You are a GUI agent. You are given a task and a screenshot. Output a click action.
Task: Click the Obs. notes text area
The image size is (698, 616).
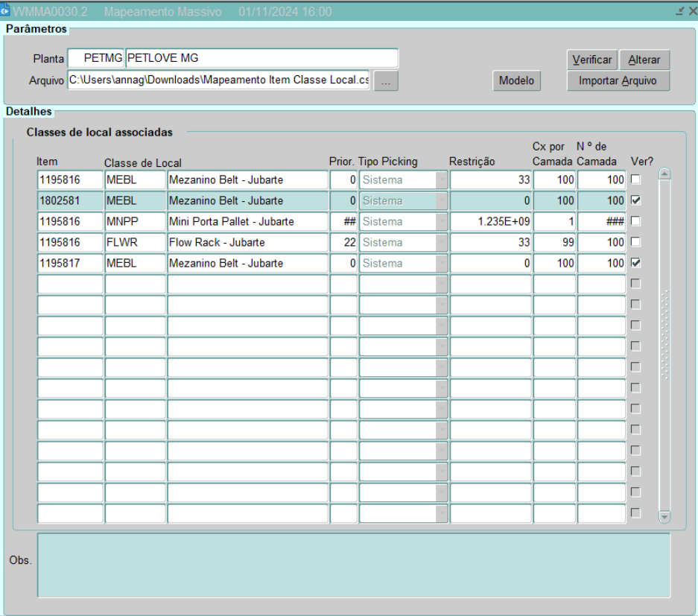click(353, 565)
